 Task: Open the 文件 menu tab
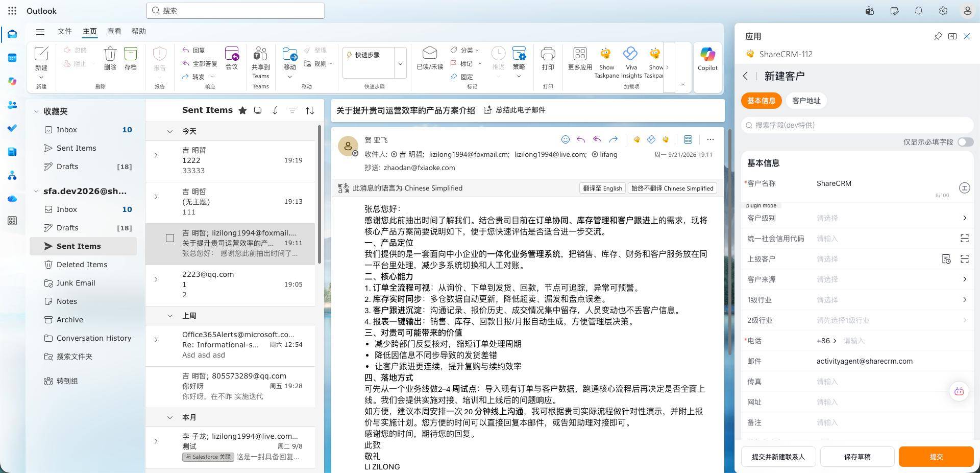(65, 31)
